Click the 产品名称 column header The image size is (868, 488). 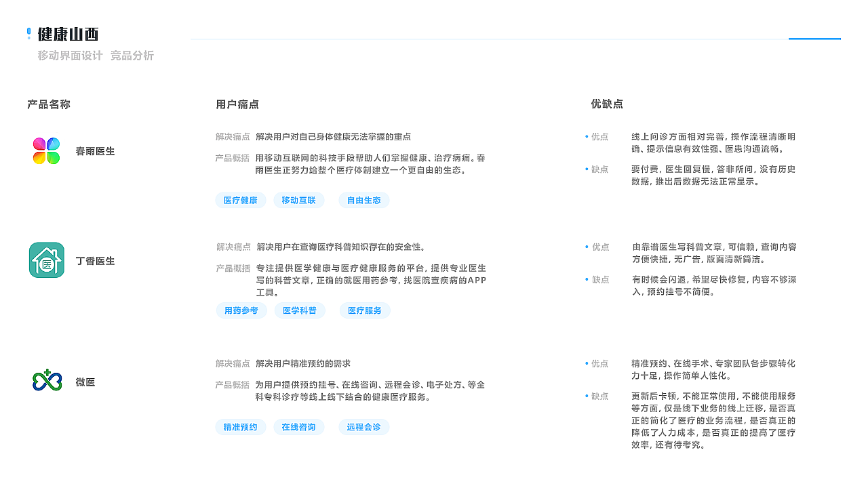click(x=49, y=104)
